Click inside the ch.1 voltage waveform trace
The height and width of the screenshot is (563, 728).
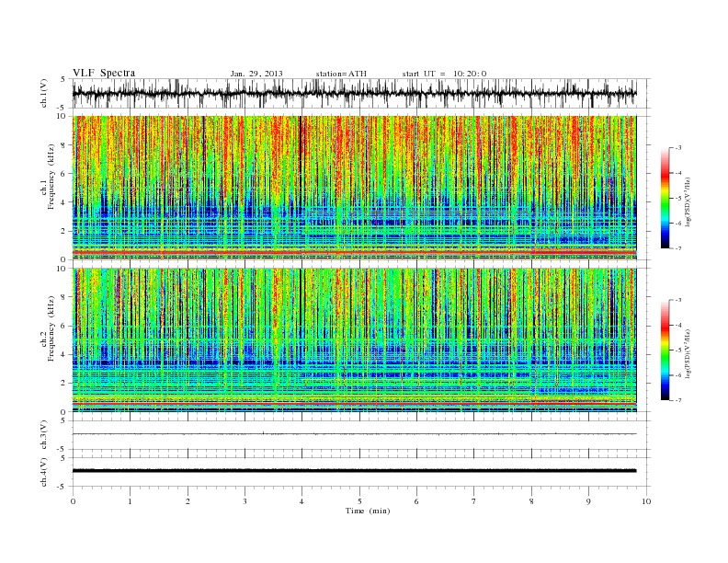click(x=354, y=93)
